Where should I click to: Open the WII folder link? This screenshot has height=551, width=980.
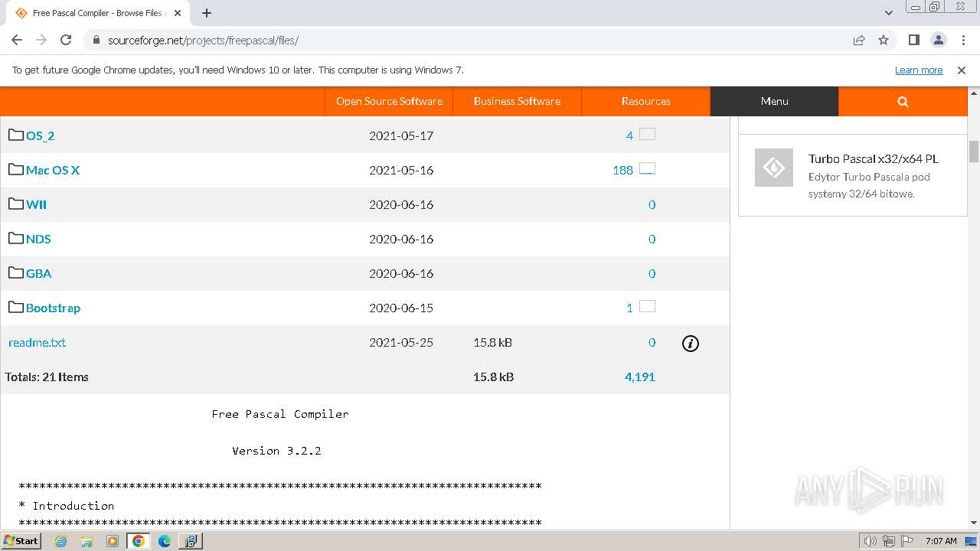(36, 204)
